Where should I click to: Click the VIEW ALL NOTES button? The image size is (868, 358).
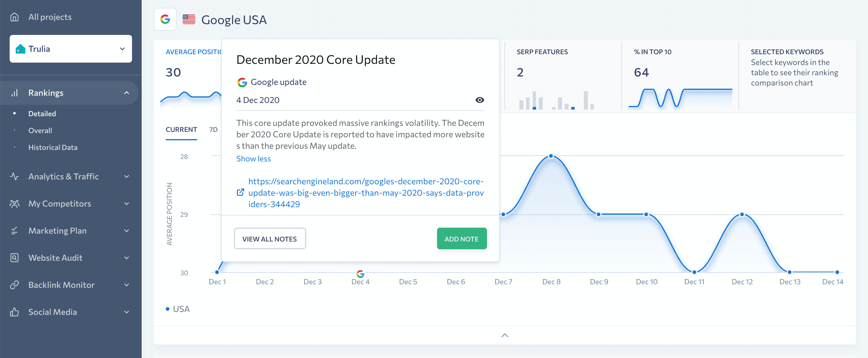point(269,238)
